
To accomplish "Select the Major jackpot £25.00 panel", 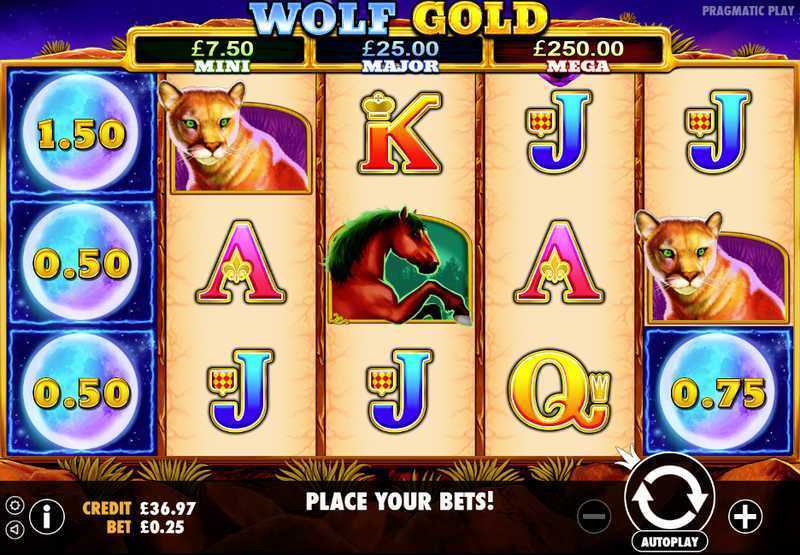I will (400, 56).
